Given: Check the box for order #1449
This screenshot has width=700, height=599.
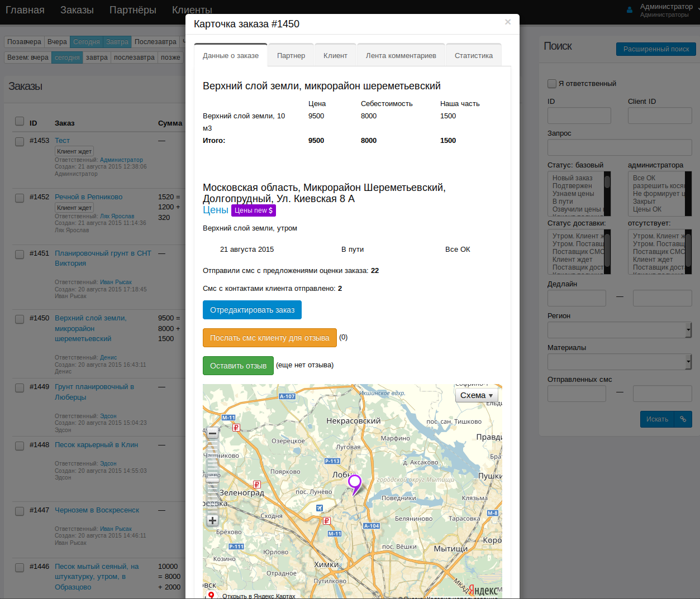Looking at the screenshot, I should 20,387.
